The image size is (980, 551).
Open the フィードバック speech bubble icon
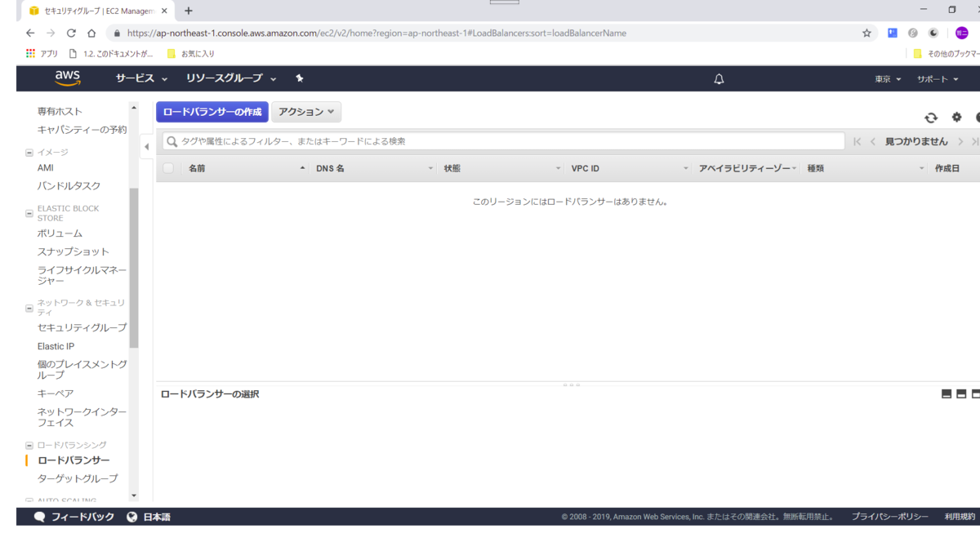pos(40,516)
